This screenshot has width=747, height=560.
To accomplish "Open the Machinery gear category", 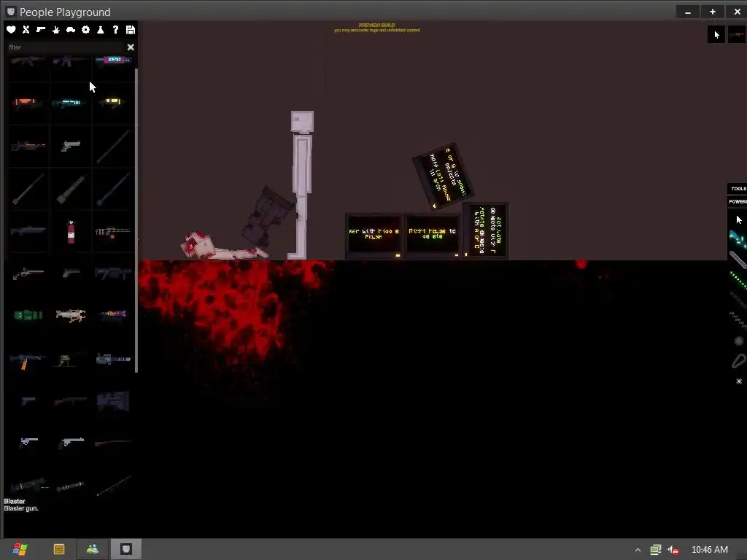I will [86, 29].
